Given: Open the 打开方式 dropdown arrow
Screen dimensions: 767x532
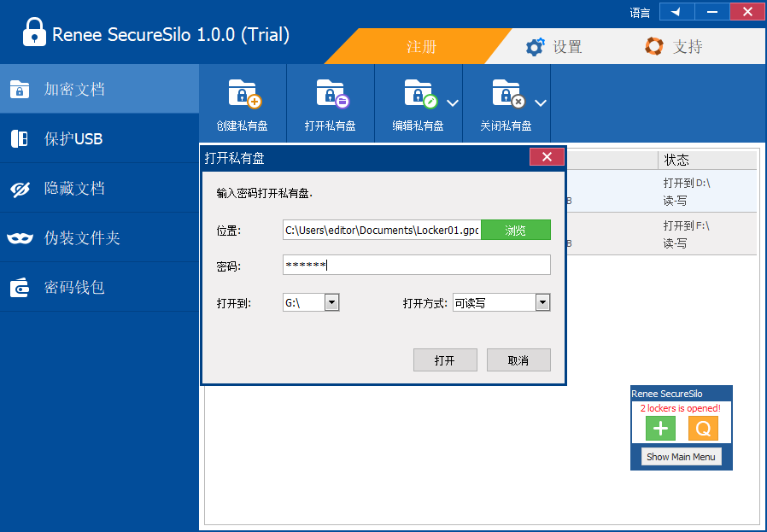Looking at the screenshot, I should tap(542, 302).
